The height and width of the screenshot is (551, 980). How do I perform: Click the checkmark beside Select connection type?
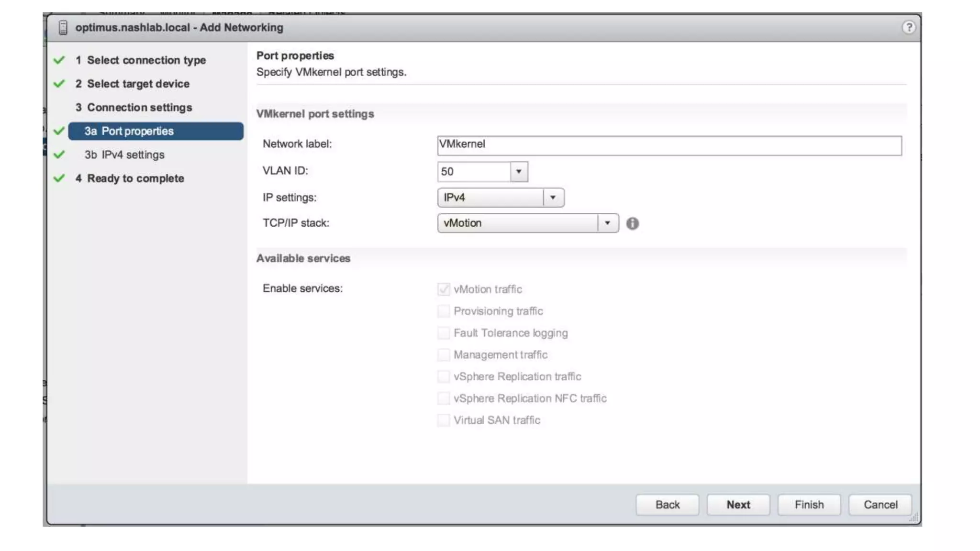point(59,60)
